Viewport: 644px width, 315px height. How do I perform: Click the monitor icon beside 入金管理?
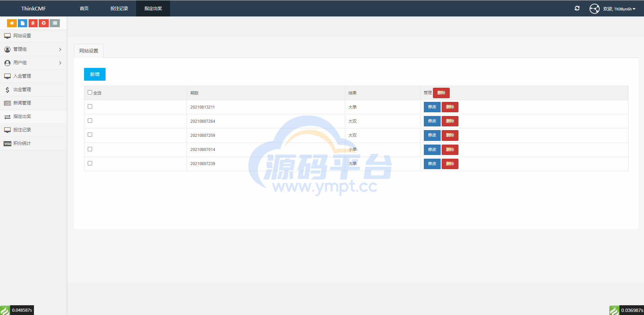[7, 76]
